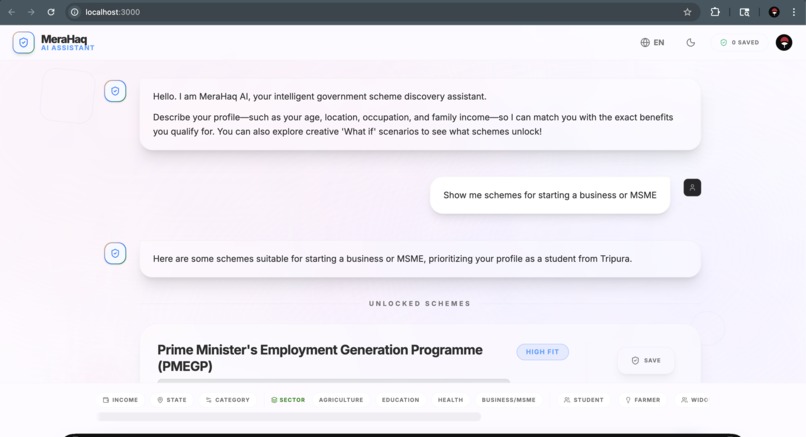This screenshot has width=806, height=437.
Task: Click the user icon beside the message
Action: (x=692, y=188)
